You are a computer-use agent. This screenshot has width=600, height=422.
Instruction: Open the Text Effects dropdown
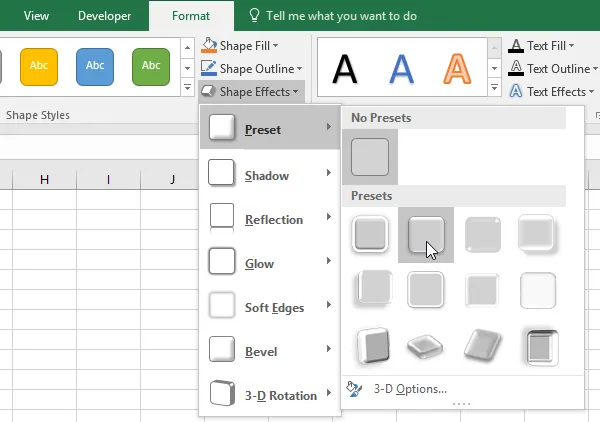551,92
